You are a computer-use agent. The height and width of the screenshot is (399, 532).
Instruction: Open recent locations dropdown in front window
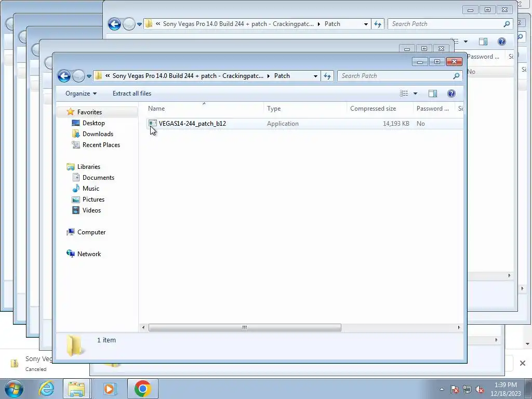[89, 76]
